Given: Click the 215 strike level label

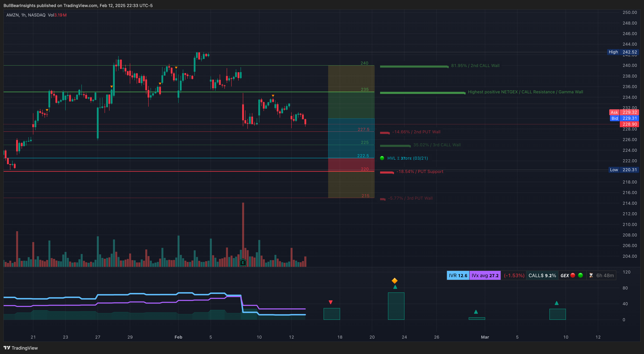Looking at the screenshot, I should pyautogui.click(x=366, y=195).
